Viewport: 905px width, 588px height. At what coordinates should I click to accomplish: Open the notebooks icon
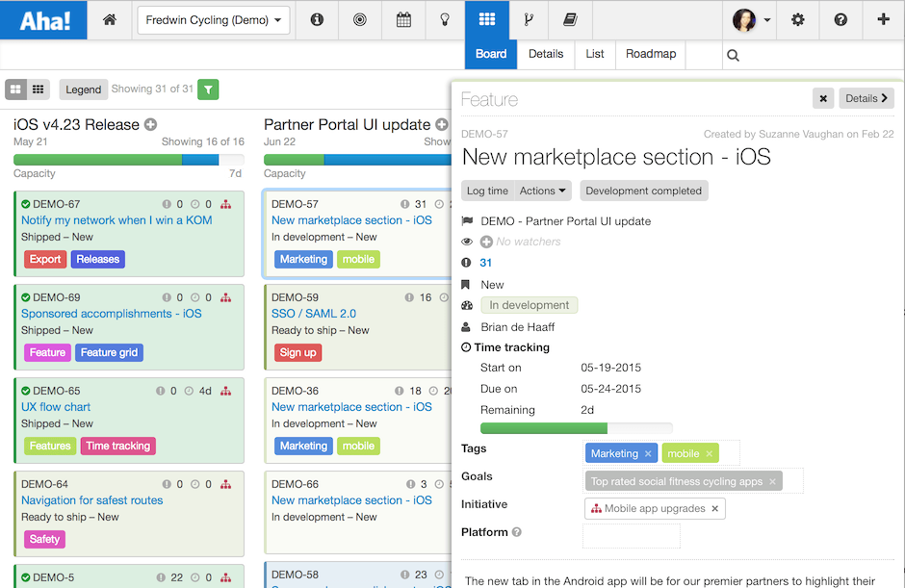pyautogui.click(x=570, y=20)
